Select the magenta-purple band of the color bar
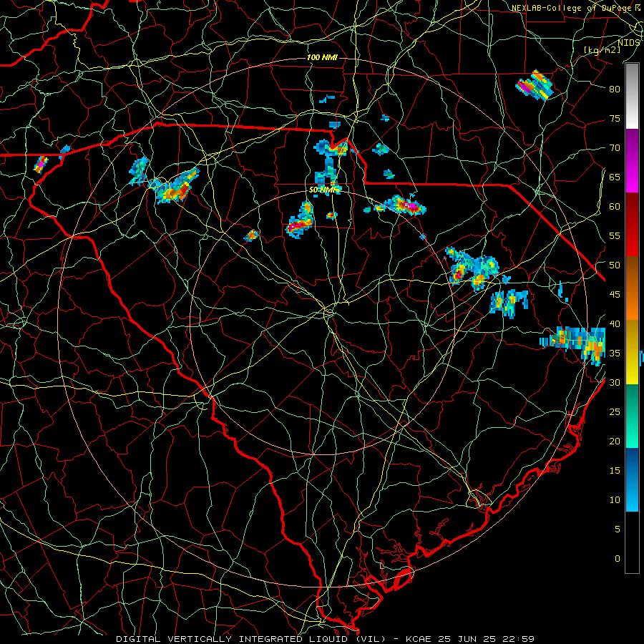644x644 pixels. click(632, 161)
